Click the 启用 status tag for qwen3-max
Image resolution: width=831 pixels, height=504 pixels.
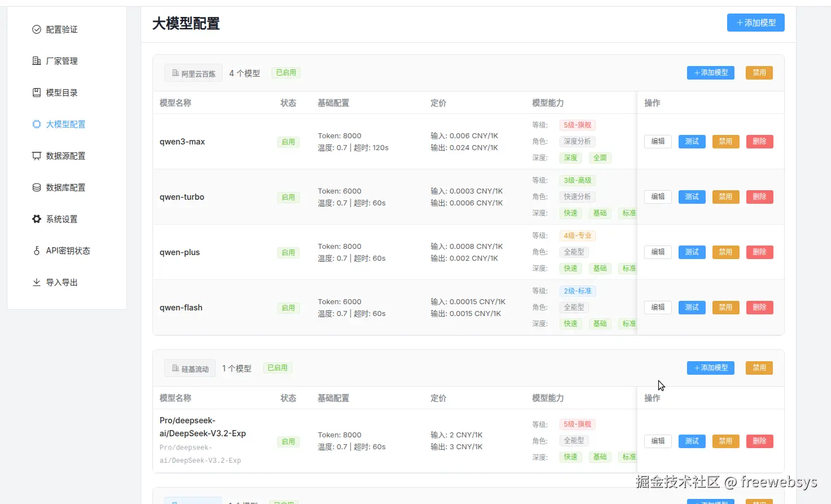288,142
